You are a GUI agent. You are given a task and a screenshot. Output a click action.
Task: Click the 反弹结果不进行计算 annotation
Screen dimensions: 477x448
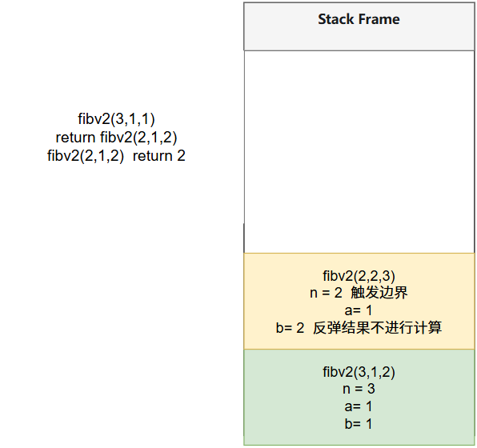[x=377, y=328]
